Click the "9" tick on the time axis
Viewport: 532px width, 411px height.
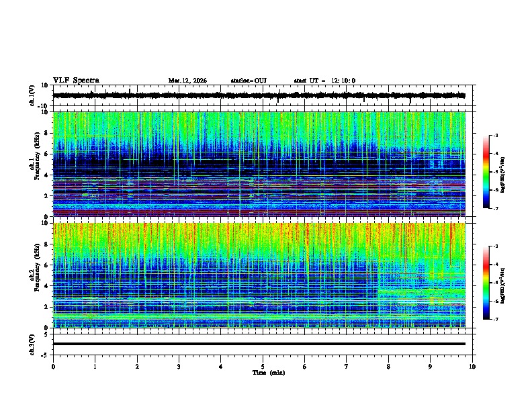pos(430,367)
